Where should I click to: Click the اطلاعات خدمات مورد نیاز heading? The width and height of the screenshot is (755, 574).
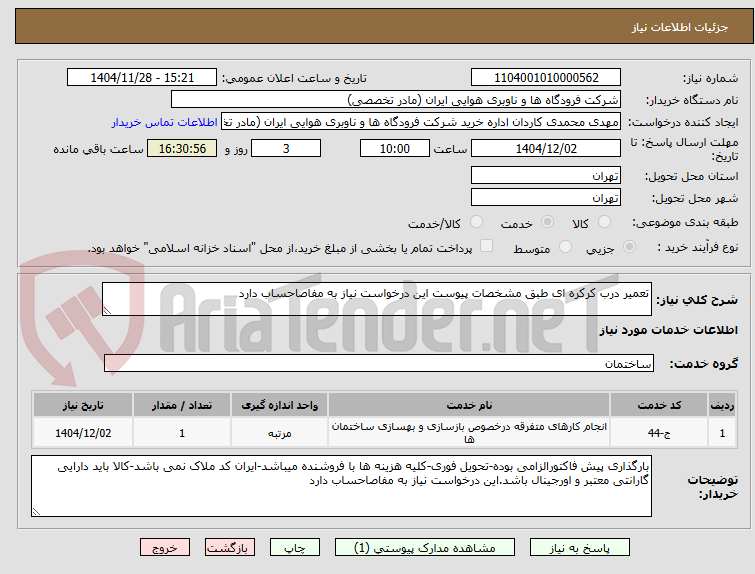[x=668, y=330]
